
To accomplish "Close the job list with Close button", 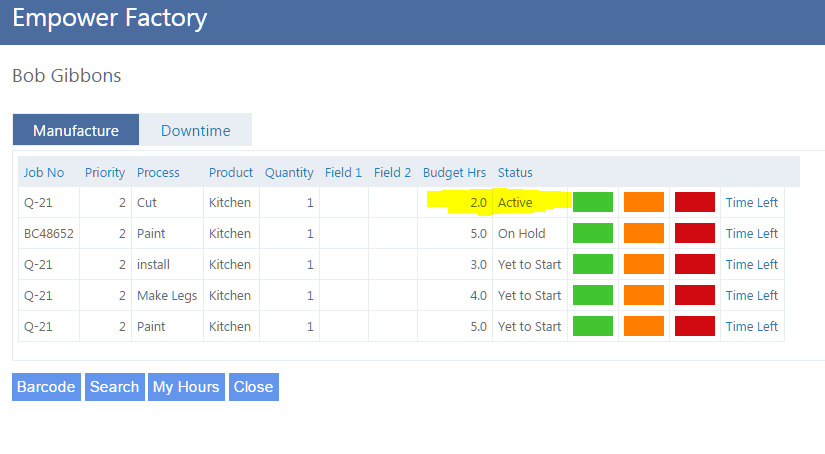I will [253, 387].
